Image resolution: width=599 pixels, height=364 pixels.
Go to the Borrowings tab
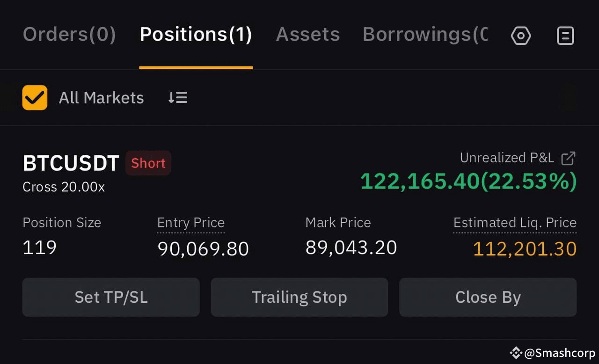click(424, 35)
